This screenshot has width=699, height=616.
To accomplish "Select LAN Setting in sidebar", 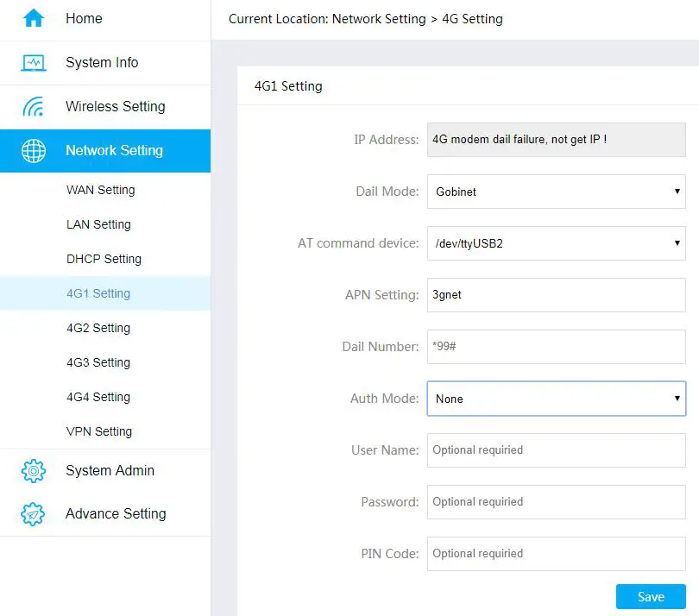I will pos(98,224).
